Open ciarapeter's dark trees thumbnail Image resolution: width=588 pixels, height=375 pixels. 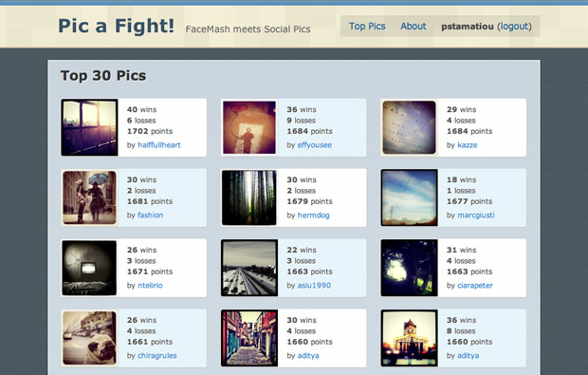click(x=409, y=268)
